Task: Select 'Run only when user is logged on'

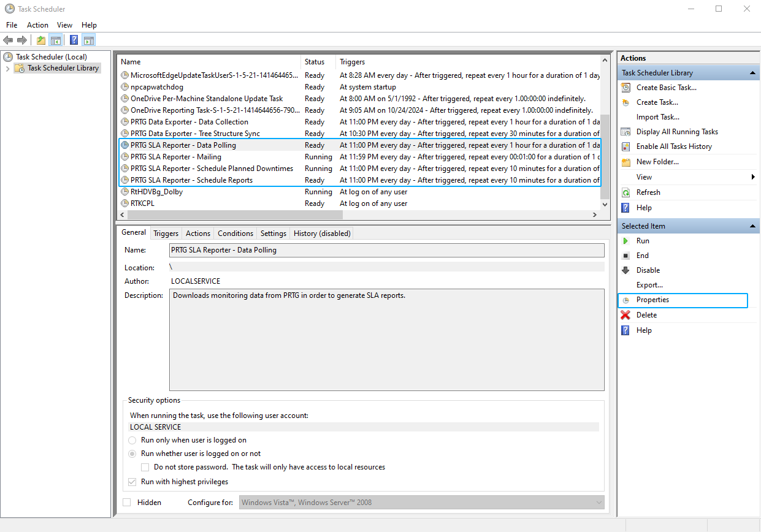Action: (132, 440)
